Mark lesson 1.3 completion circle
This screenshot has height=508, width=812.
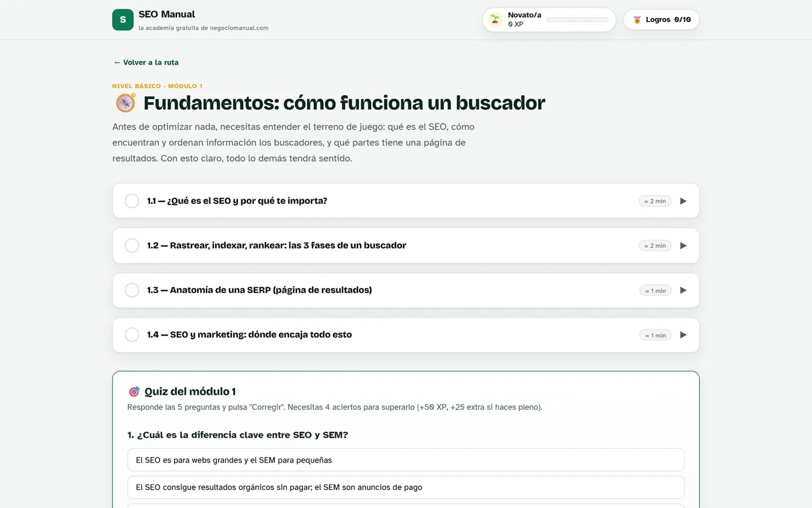pos(132,290)
